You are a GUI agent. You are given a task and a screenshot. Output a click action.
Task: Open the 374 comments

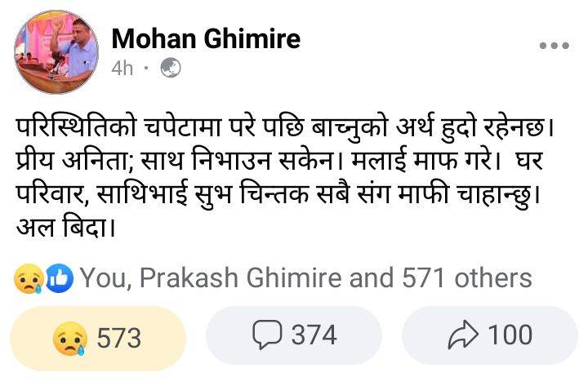click(x=314, y=335)
